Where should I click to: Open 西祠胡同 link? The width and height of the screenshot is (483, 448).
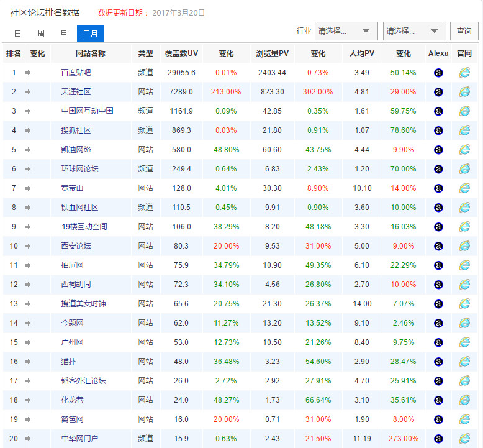[76, 285]
